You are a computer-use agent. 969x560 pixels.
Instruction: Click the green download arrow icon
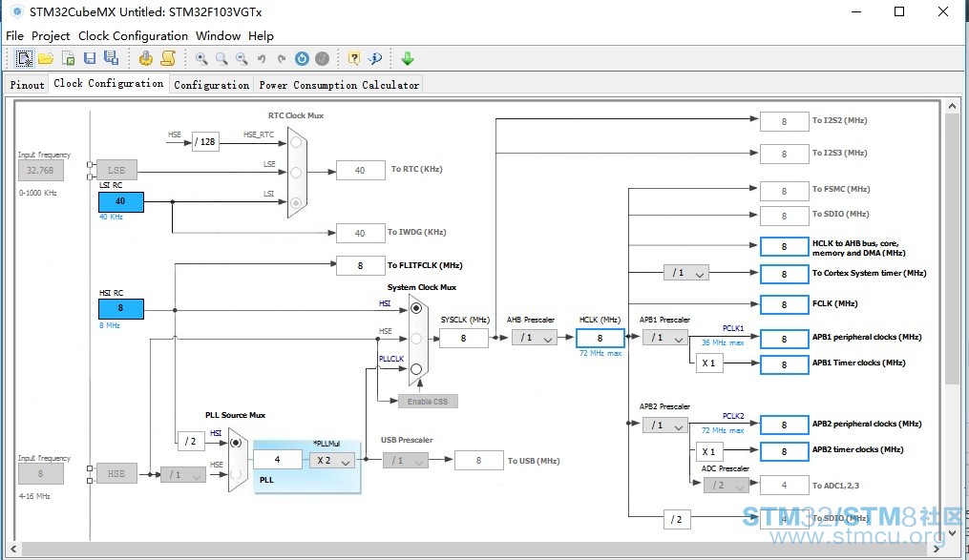[408, 58]
